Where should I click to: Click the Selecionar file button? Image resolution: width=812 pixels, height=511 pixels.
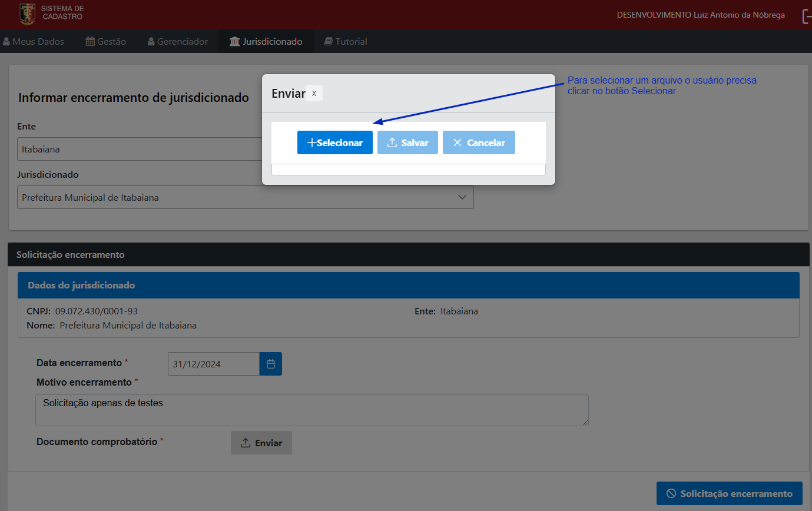(x=335, y=142)
